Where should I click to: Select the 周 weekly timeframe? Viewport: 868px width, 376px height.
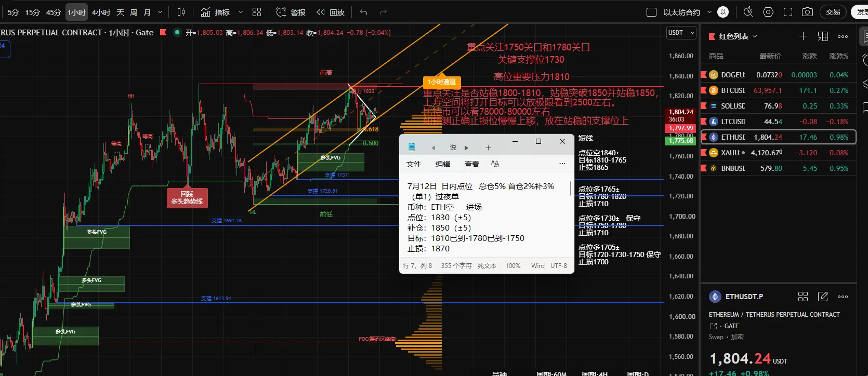(134, 12)
